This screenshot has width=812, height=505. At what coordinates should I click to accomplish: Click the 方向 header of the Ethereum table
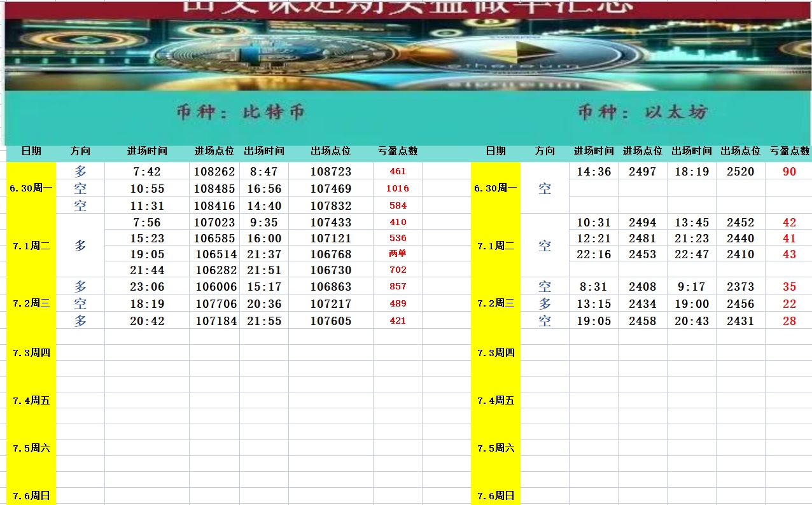[544, 151]
